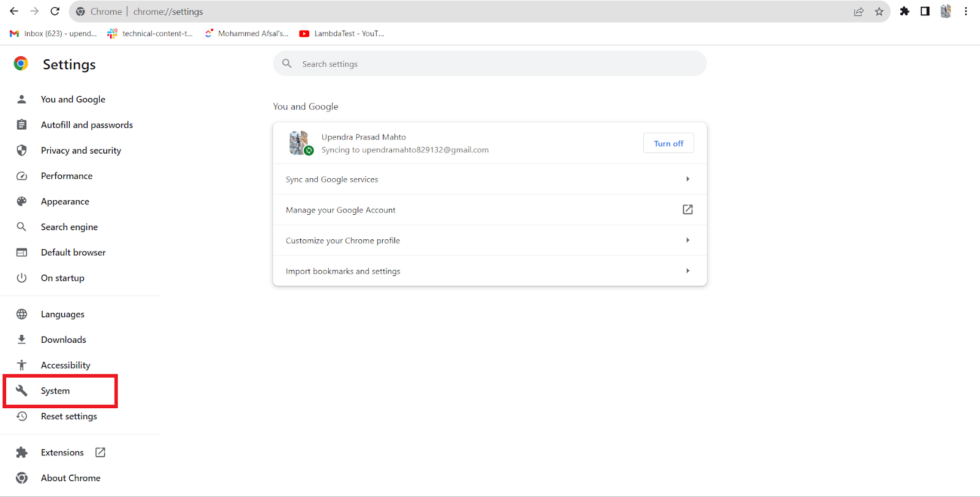980x497 pixels.
Task: Open the Extensions puzzle icon in toolbar
Action: pos(905,11)
